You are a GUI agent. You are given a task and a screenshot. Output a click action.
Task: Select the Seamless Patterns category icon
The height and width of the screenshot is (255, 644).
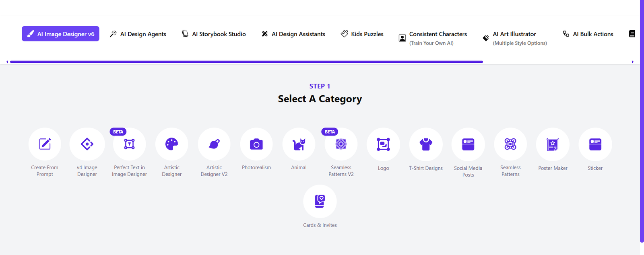(x=510, y=144)
